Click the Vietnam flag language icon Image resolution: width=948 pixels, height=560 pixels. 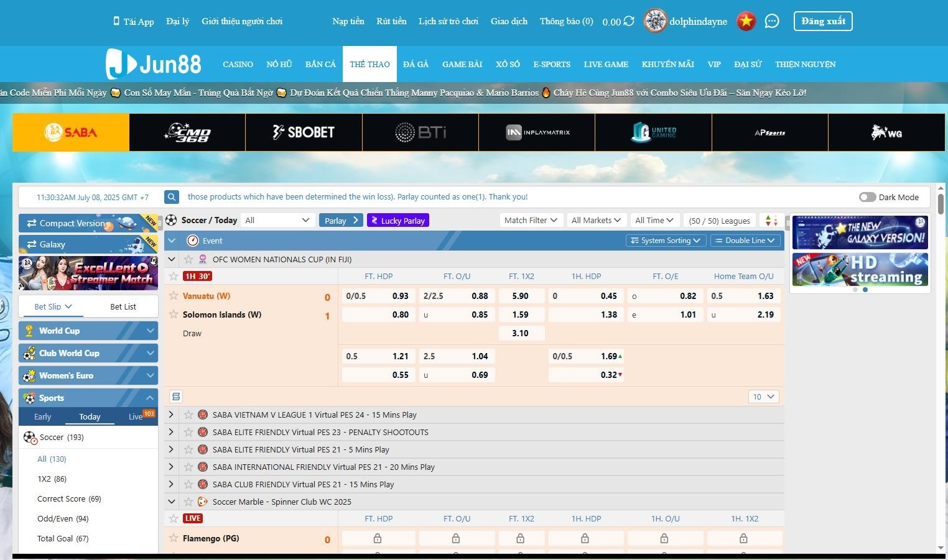(x=746, y=21)
